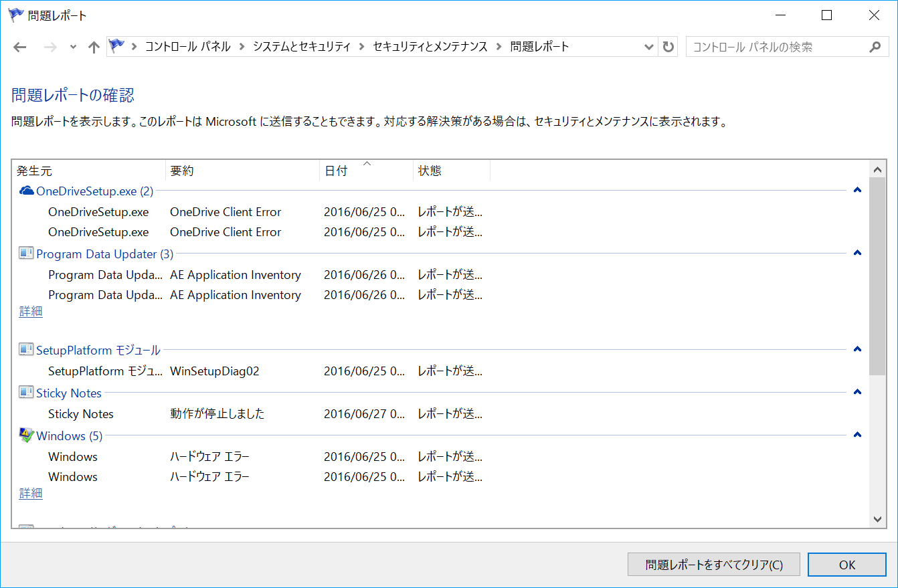Expand the chevron after セキュリティとメンテナンス breadcrumb
Screen dimensions: 898x588
pos(499,47)
